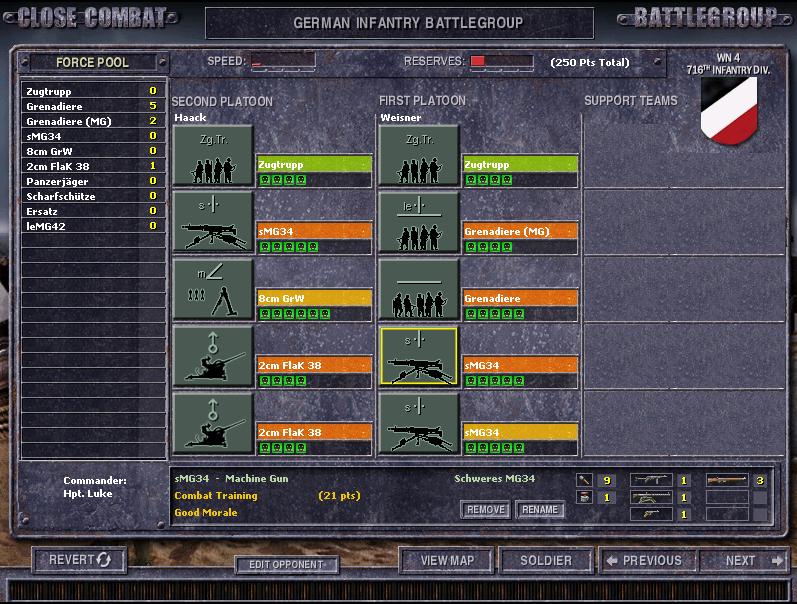Click the pistol weapon icon
The width and height of the screenshot is (797, 604).
(x=651, y=514)
